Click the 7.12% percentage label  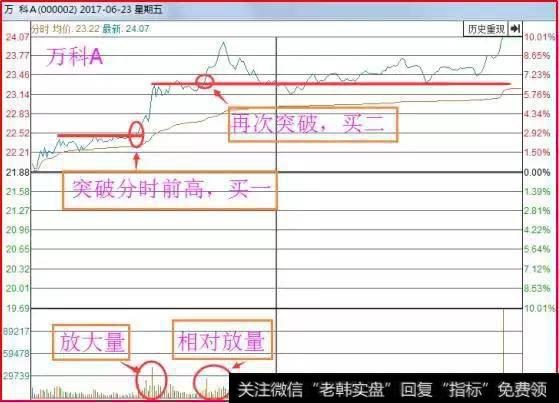coord(537,269)
